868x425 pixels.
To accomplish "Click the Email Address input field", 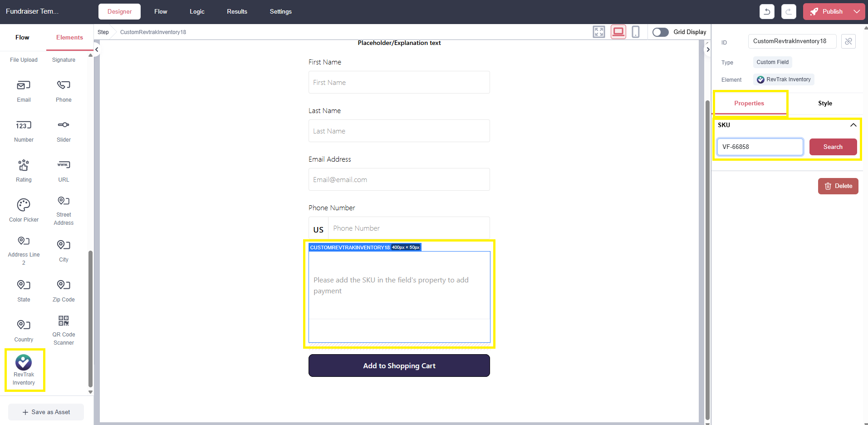I will [399, 179].
